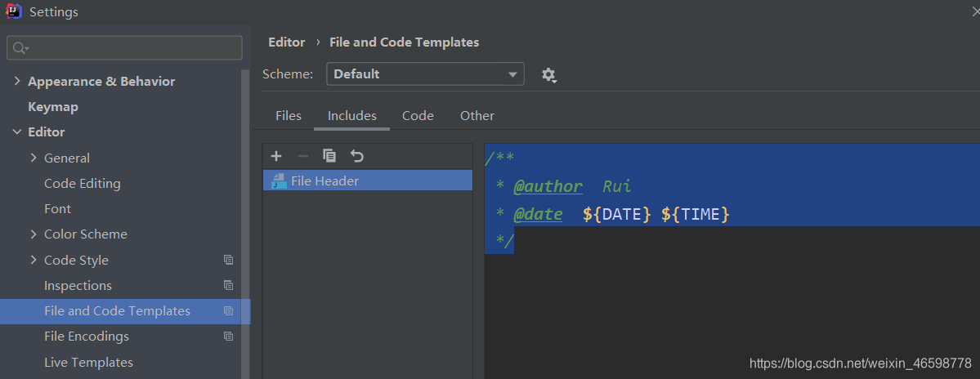This screenshot has width=980, height=379.
Task: Open Font settings
Action: tap(57, 208)
